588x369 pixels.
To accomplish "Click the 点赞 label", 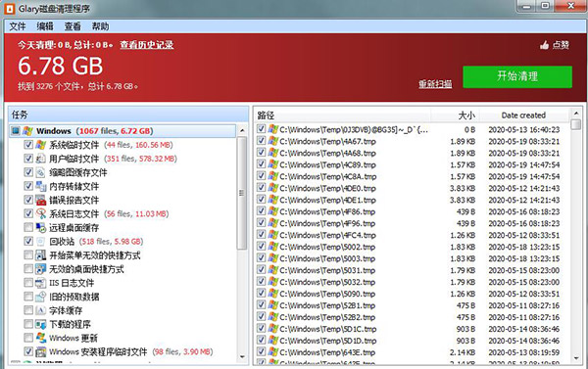I will [x=561, y=45].
